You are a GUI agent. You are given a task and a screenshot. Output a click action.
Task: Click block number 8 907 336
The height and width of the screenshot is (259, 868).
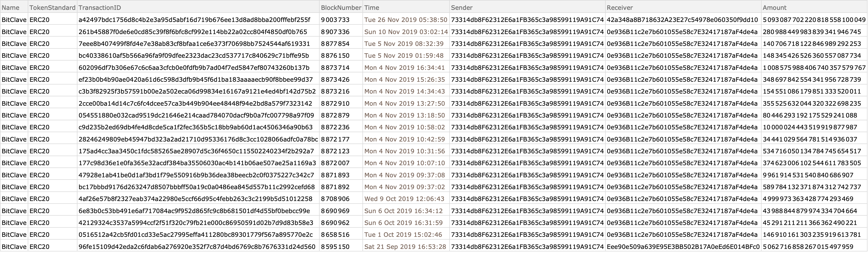click(335, 32)
